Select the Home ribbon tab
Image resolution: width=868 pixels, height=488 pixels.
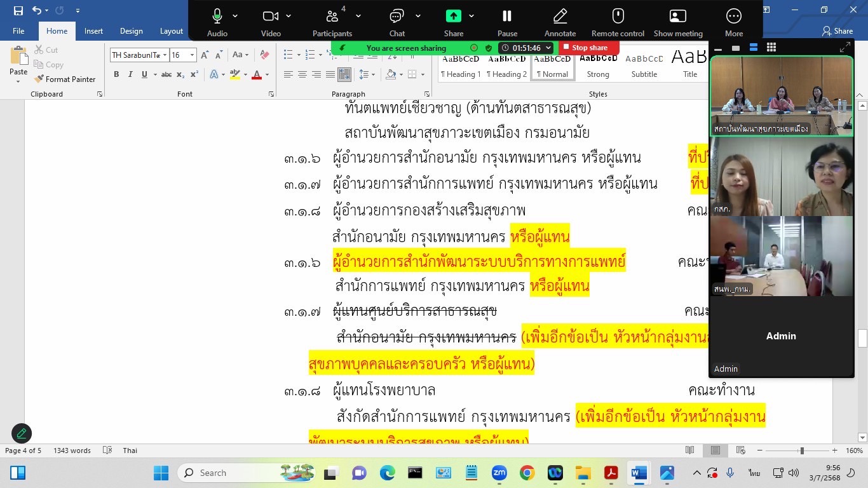pos(57,31)
